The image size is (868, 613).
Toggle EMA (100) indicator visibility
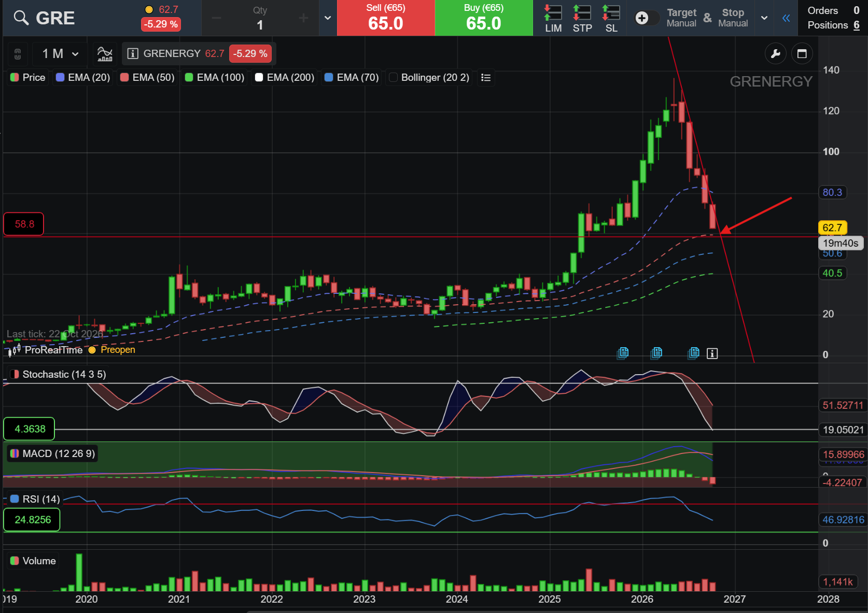(215, 78)
